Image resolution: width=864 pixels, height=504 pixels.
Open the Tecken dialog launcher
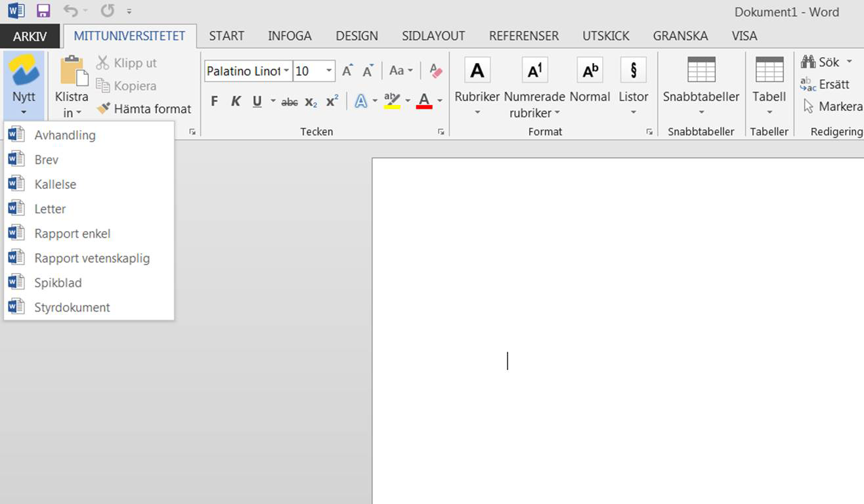pyautogui.click(x=441, y=132)
